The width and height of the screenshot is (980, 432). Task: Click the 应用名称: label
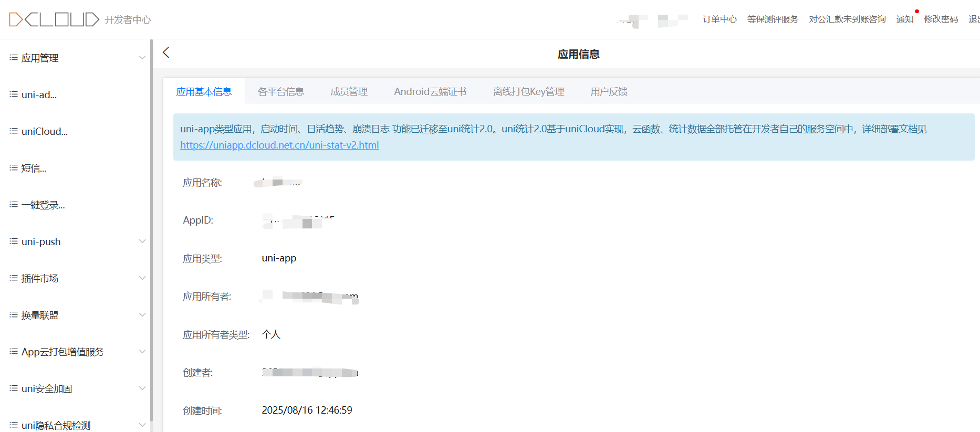click(202, 183)
